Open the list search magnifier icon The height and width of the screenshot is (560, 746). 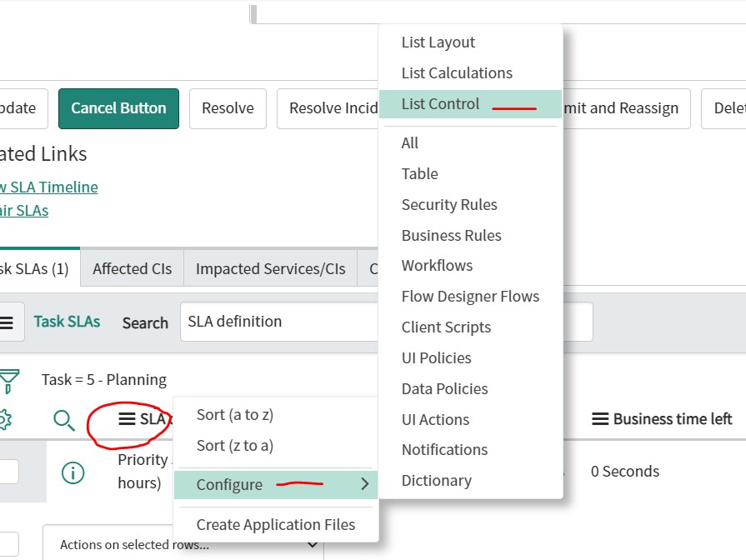click(64, 419)
